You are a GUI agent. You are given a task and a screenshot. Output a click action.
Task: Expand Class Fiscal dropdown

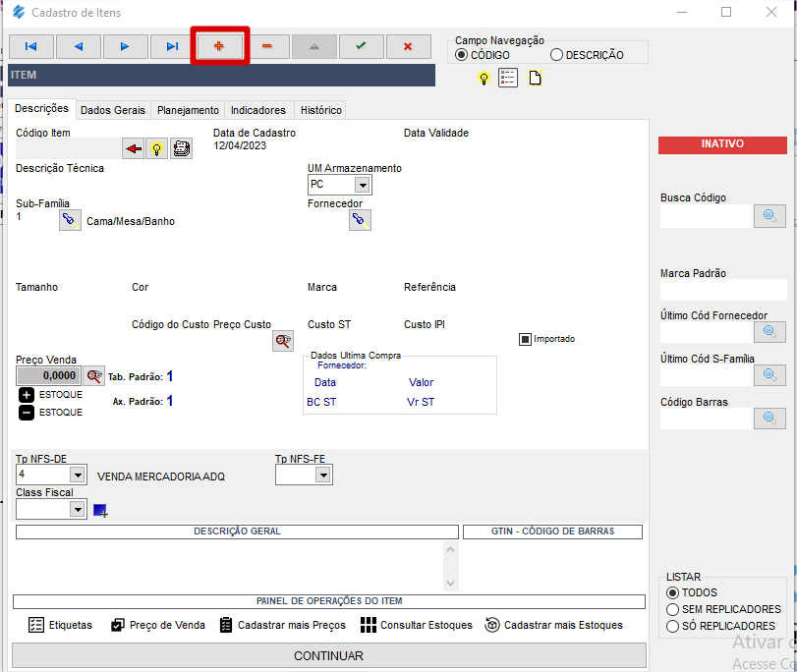pos(78,509)
